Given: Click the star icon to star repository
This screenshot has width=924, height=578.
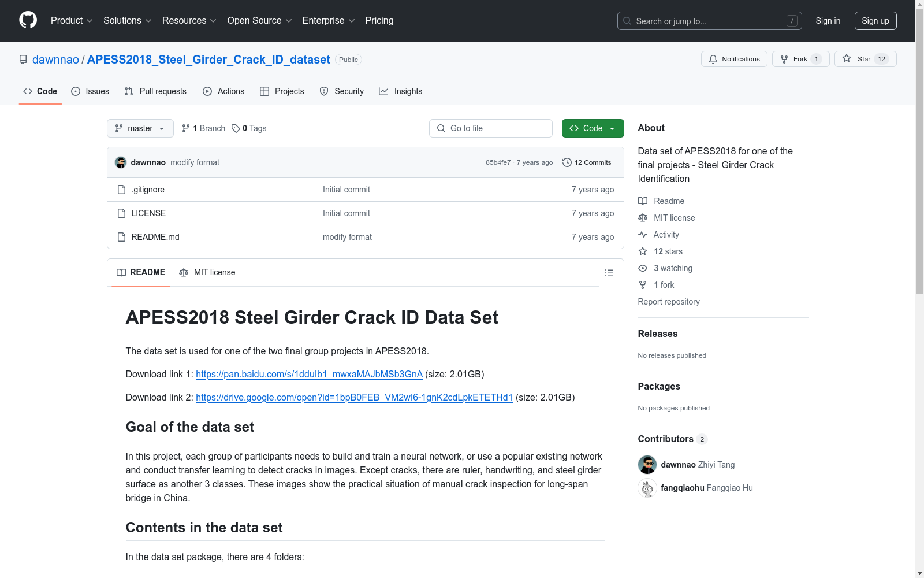Looking at the screenshot, I should pos(847,58).
